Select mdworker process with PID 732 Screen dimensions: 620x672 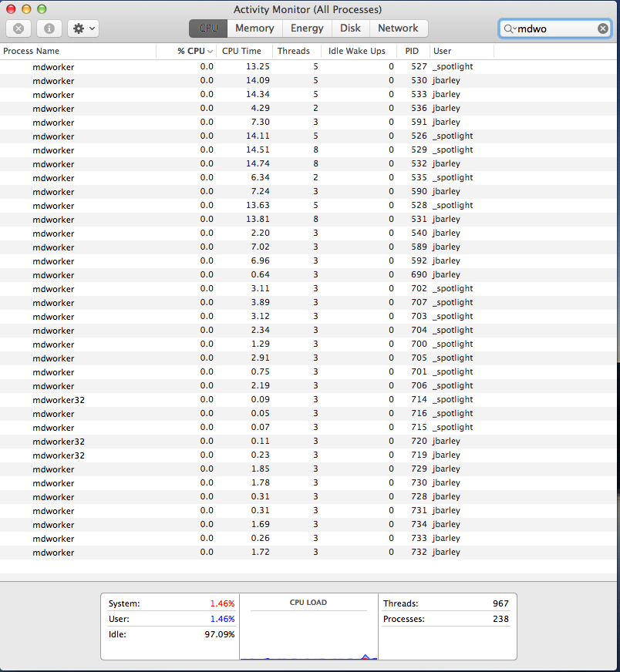coord(308,552)
